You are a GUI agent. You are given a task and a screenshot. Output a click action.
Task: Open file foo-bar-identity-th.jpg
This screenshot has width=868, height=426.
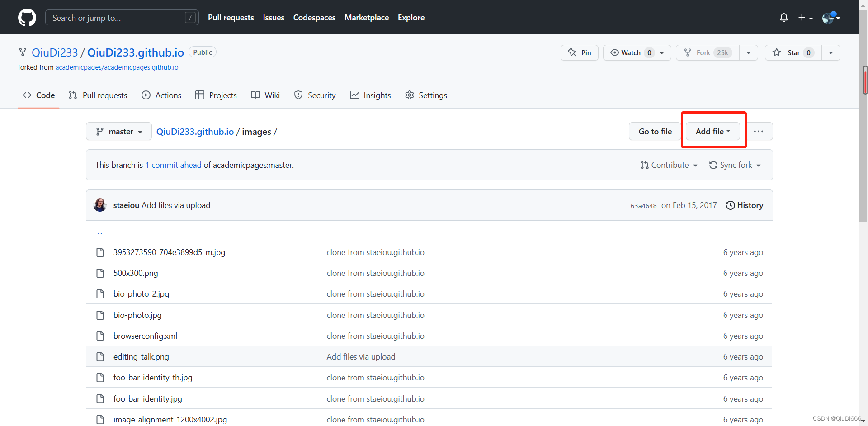[x=153, y=378]
